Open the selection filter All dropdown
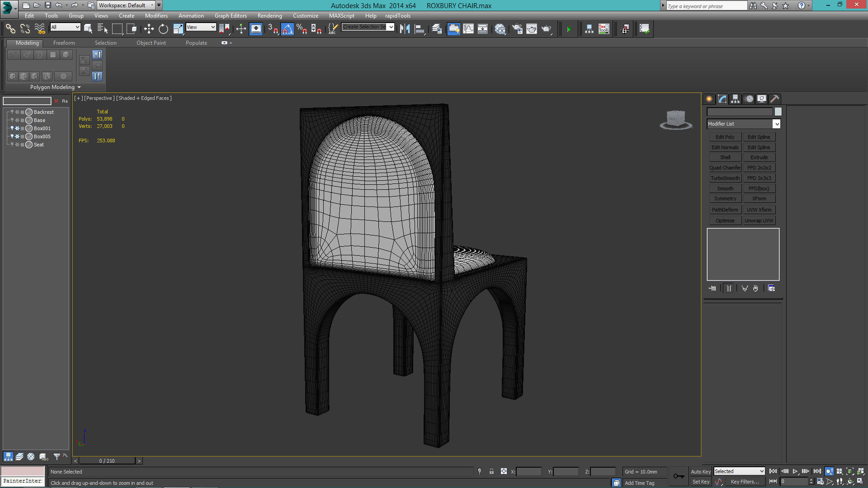868x488 pixels. 65,27
